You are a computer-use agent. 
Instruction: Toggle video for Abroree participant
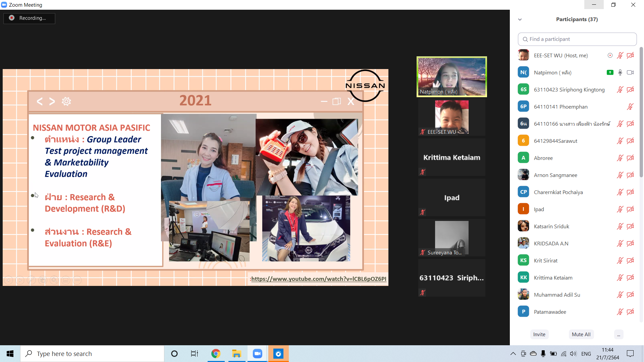[x=630, y=158]
